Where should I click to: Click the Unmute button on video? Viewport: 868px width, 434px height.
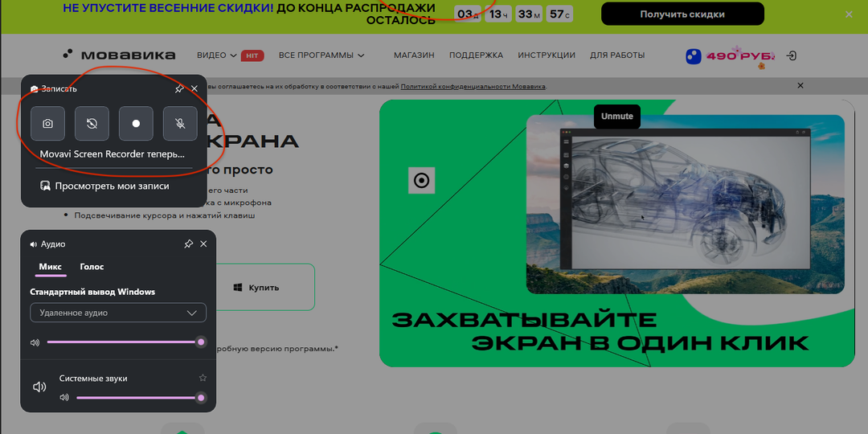[616, 117]
